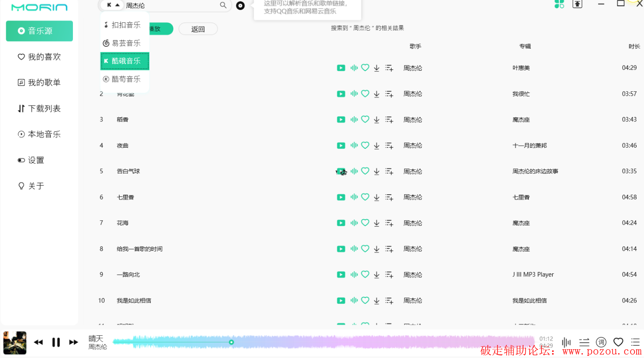Image resolution: width=644 pixels, height=358 pixels.
Task: Favorite the song 一路向北
Action: (x=365, y=274)
